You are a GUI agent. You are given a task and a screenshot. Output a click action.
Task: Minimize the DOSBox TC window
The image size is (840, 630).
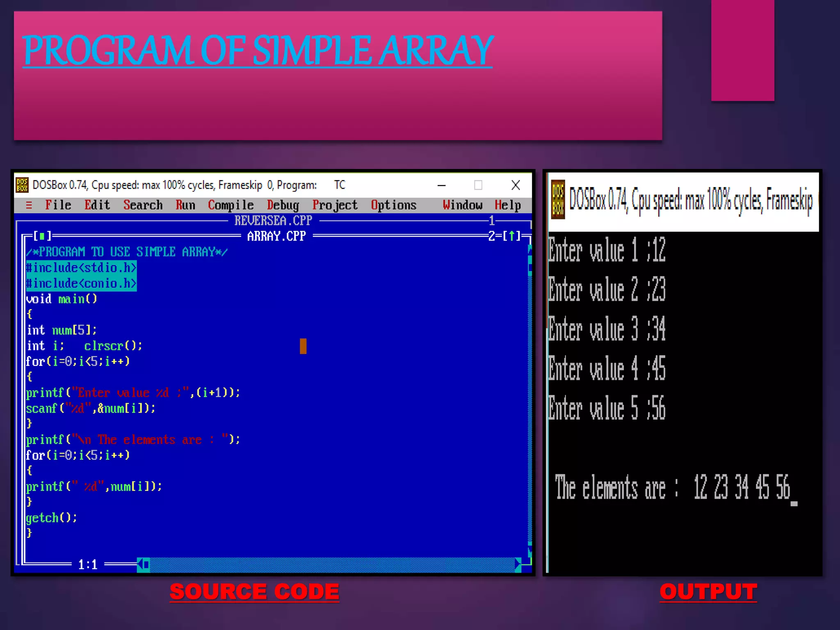[x=441, y=185]
